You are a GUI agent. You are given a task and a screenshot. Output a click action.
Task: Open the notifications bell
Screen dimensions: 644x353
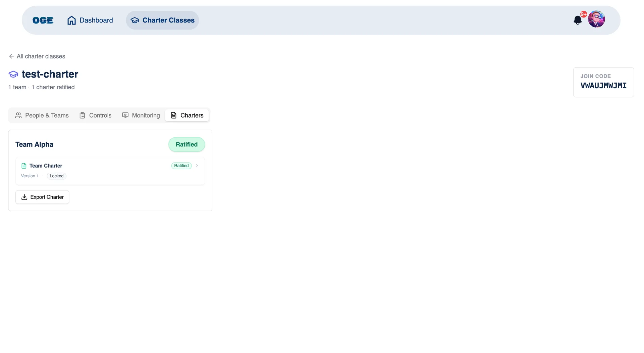(x=578, y=20)
